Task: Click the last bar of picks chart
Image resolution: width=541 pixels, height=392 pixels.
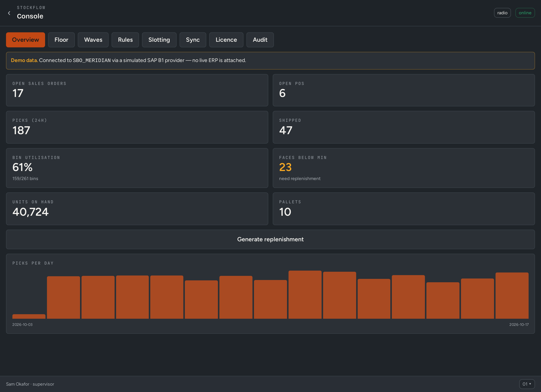Action: (512, 296)
